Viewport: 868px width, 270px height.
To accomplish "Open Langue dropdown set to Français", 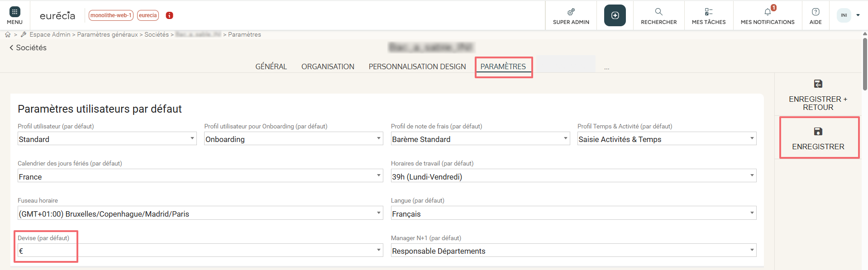I will tap(573, 213).
